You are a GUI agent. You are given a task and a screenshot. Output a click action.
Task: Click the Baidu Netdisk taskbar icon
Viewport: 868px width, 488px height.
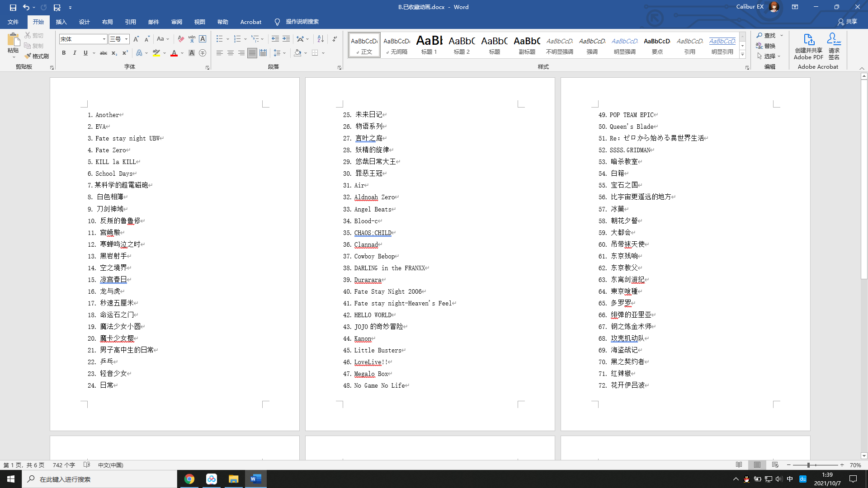[212, 479]
